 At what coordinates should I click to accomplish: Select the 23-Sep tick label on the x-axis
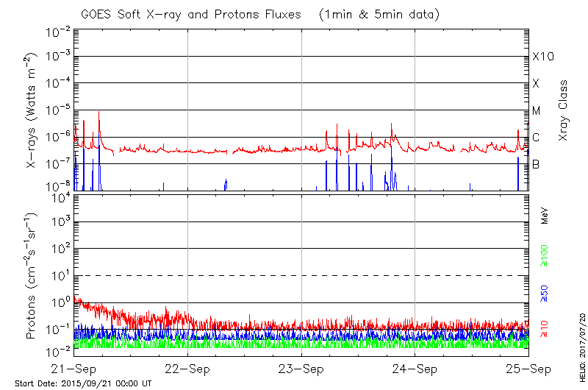coord(301,369)
